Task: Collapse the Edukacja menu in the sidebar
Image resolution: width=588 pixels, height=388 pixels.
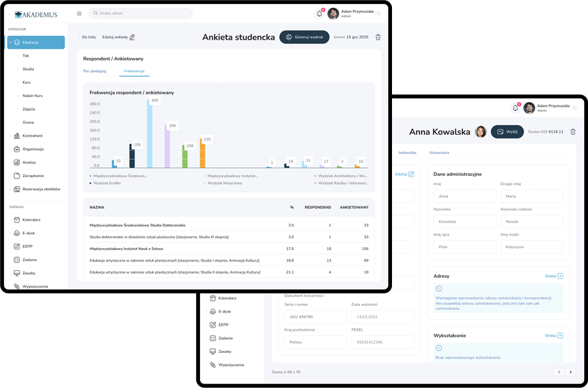Action: (10, 42)
